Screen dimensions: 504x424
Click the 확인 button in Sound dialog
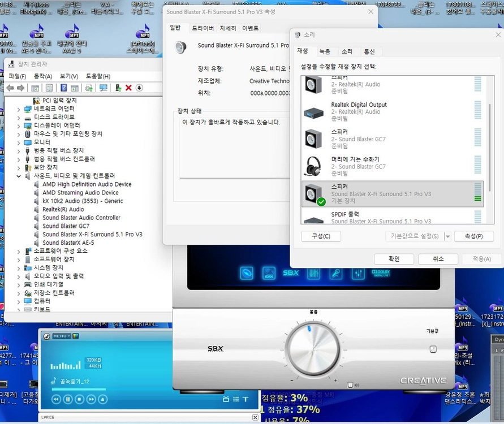[394, 259]
